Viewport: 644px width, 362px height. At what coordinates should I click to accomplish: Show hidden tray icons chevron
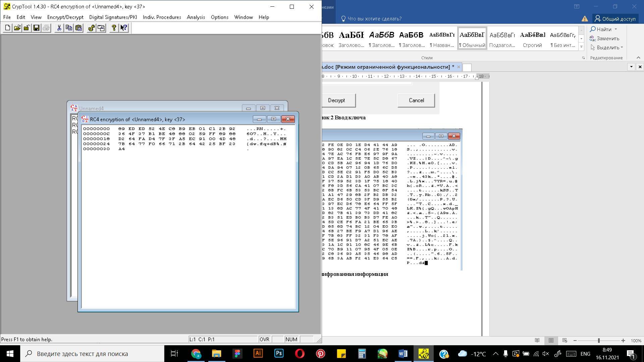pyautogui.click(x=495, y=354)
